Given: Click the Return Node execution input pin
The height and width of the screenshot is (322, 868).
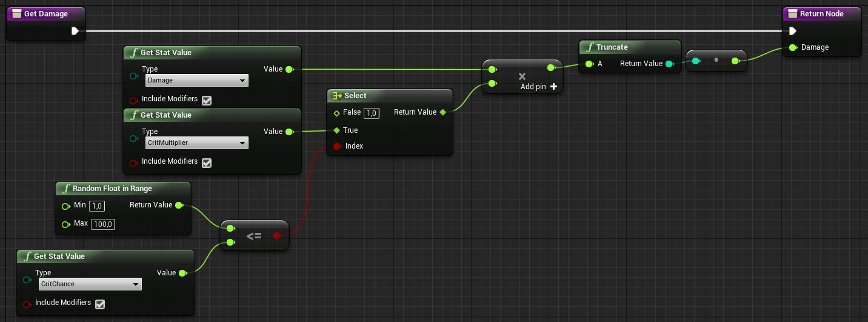Looking at the screenshot, I should 792,31.
